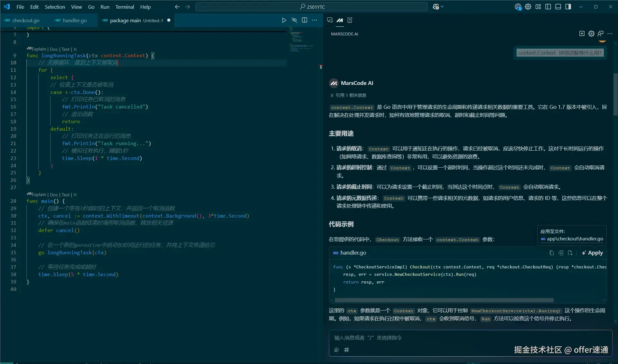Click the Copilot icon beside search bar
The image size is (618, 364).
tap(436, 7)
